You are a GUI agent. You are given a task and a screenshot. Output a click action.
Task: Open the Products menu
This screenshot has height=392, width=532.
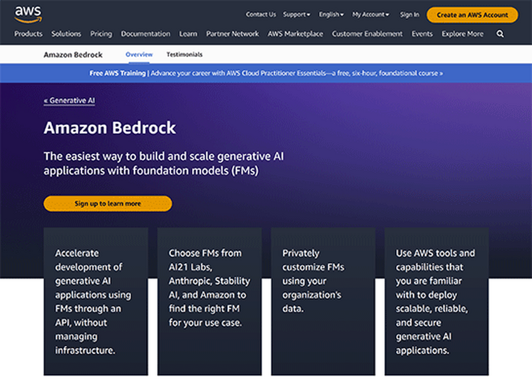28,34
